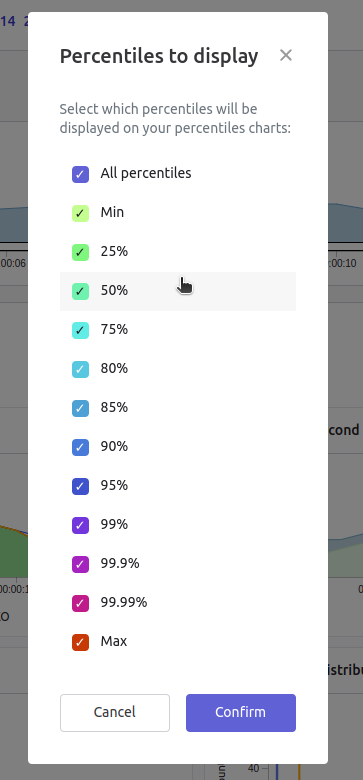The height and width of the screenshot is (780, 363).
Task: Click the Max label text
Action: pyautogui.click(x=114, y=642)
